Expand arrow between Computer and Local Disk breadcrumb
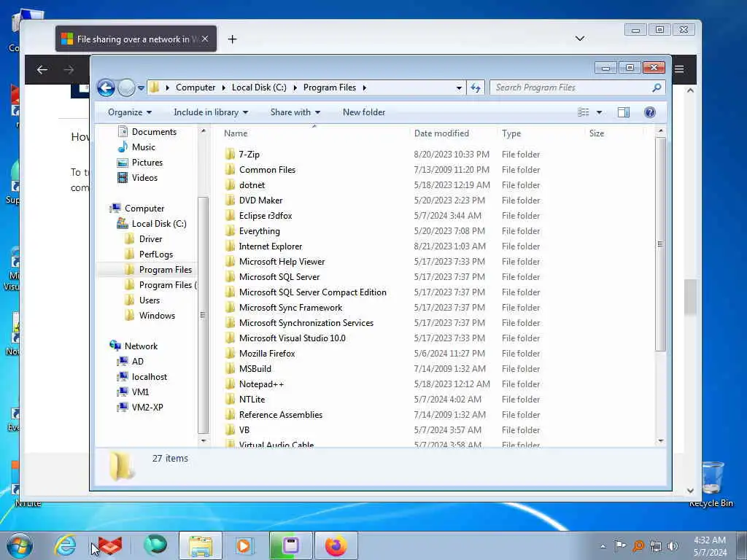This screenshot has width=747, height=560. (x=224, y=87)
